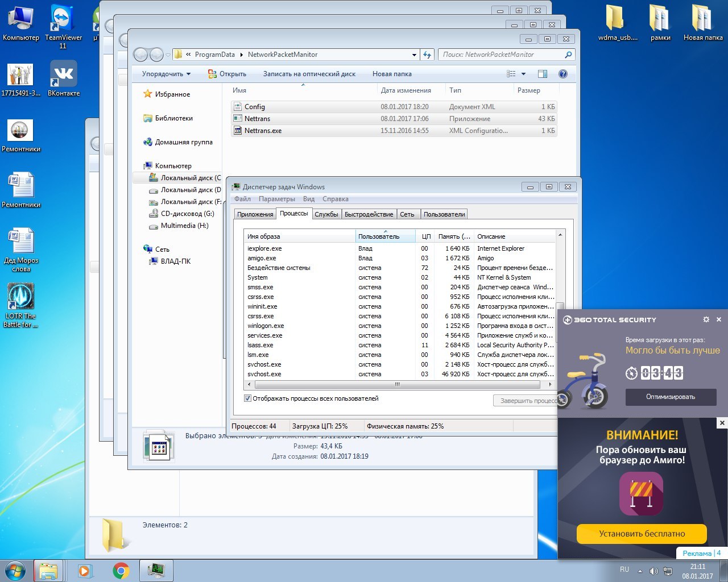The width and height of the screenshot is (728, 582).
Task: Close the Amigo advertisement popup
Action: [722, 423]
